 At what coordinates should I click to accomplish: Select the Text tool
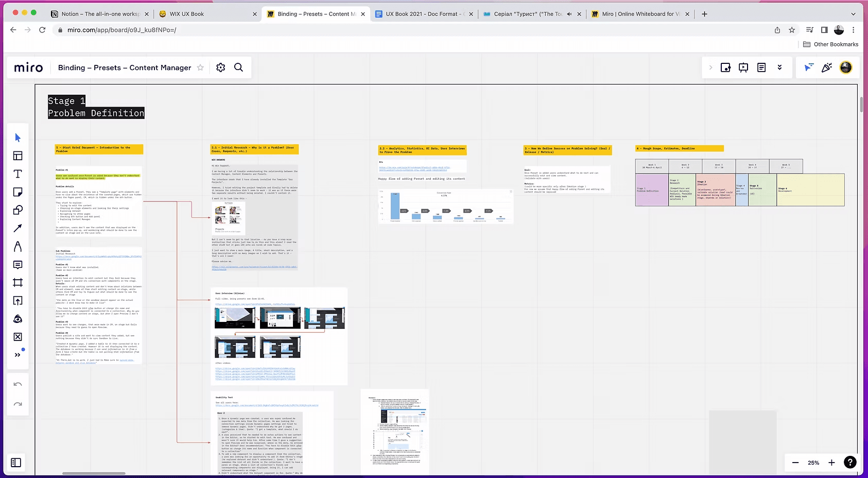tap(18, 174)
